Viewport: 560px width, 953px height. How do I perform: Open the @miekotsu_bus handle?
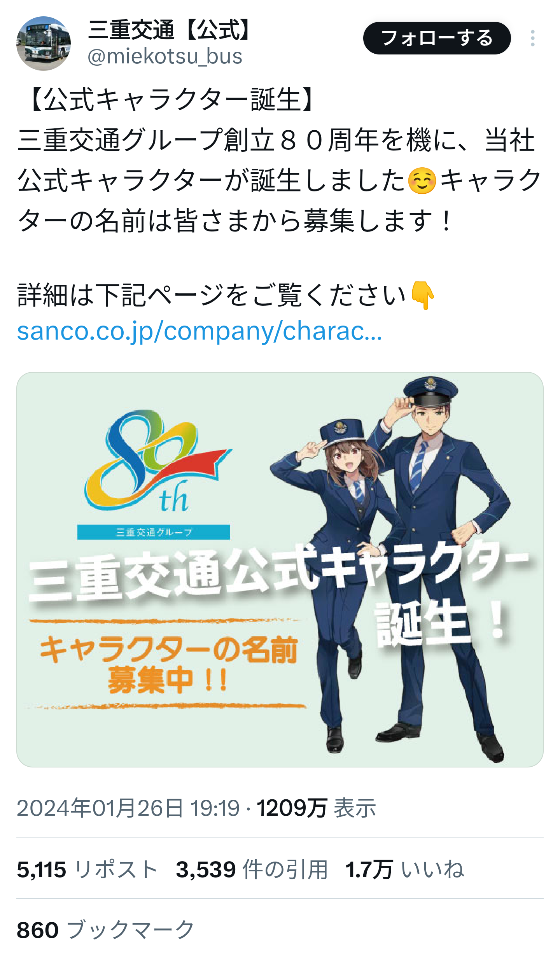point(165,56)
